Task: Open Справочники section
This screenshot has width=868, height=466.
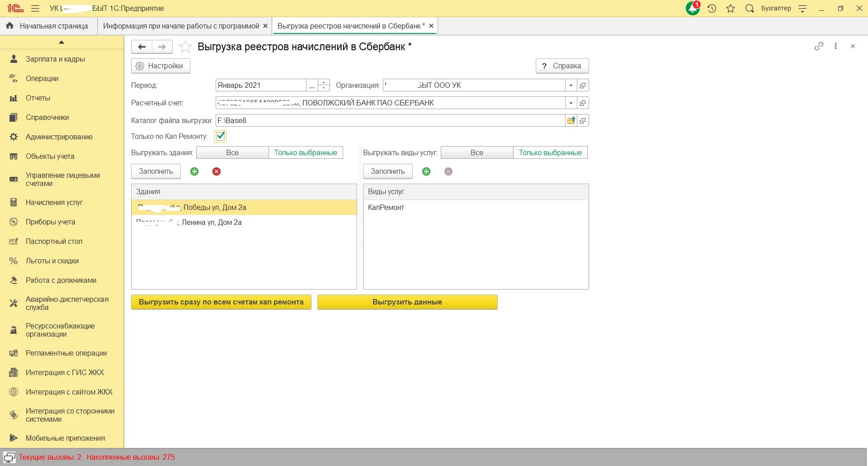Action: pos(47,117)
